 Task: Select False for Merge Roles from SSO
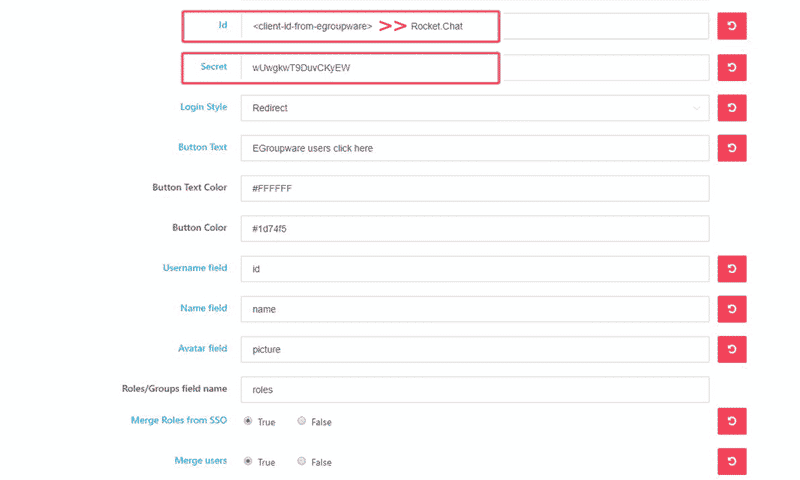(302, 421)
